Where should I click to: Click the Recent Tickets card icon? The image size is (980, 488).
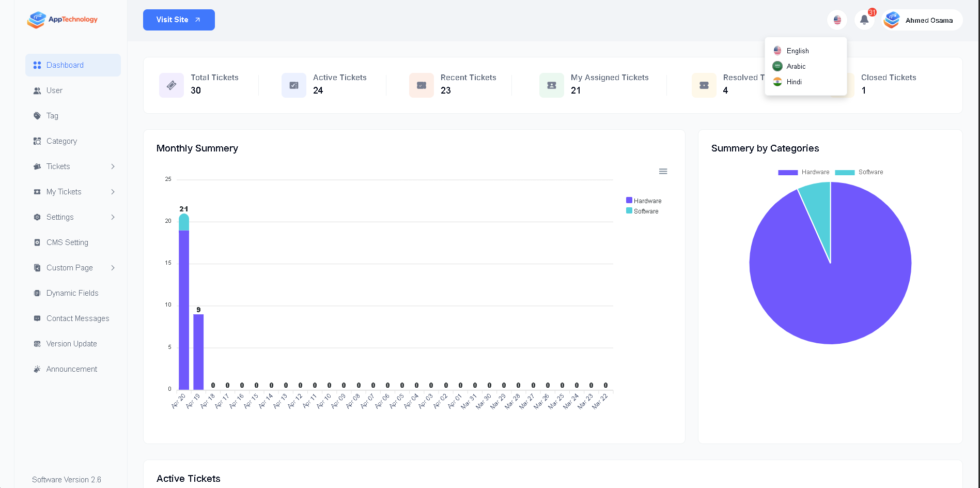[421, 85]
